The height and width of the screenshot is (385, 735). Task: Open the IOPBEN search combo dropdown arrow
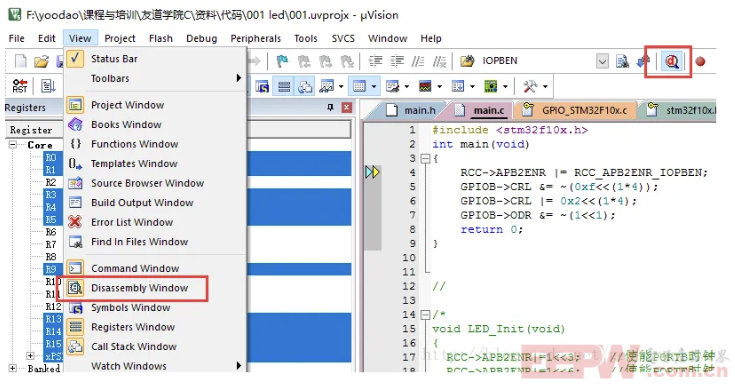(x=602, y=61)
